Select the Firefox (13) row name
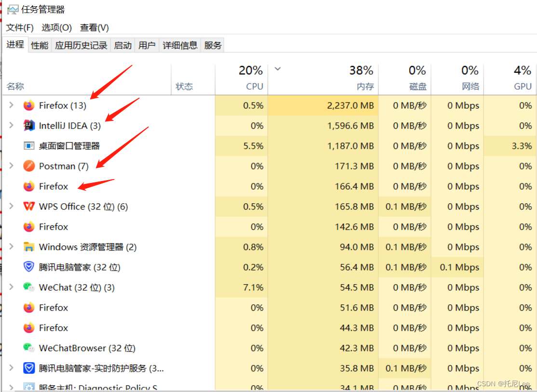This screenshot has height=392, width=537. [63, 105]
